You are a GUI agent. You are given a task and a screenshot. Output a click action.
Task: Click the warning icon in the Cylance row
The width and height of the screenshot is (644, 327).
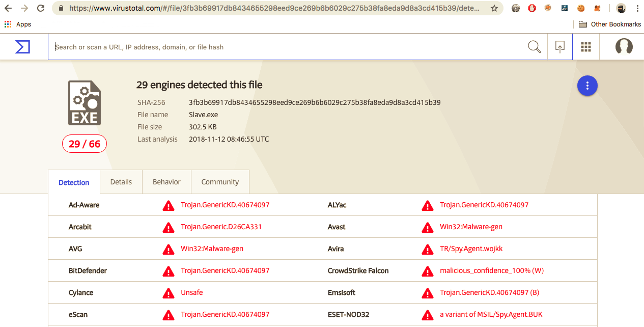click(168, 293)
